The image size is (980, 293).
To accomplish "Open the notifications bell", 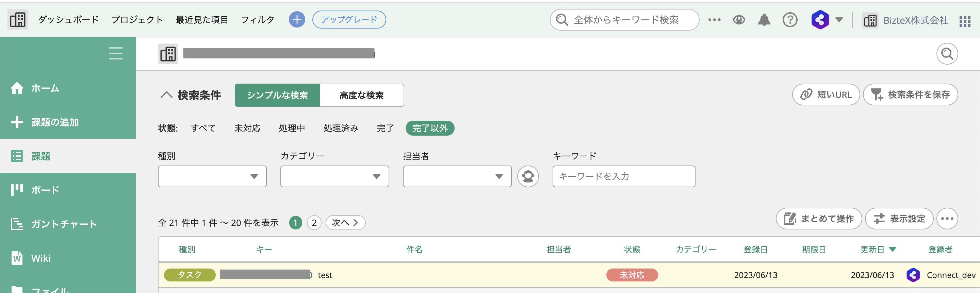I will [x=764, y=20].
